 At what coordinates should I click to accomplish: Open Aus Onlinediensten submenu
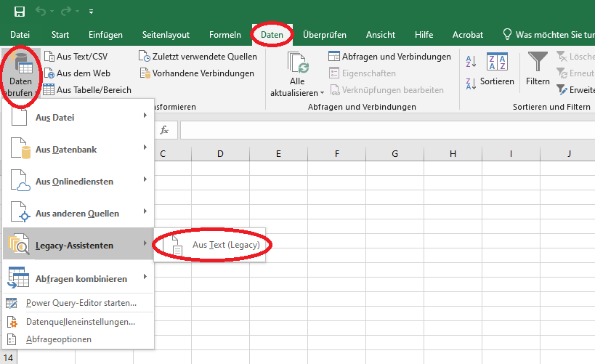pyautogui.click(x=78, y=181)
